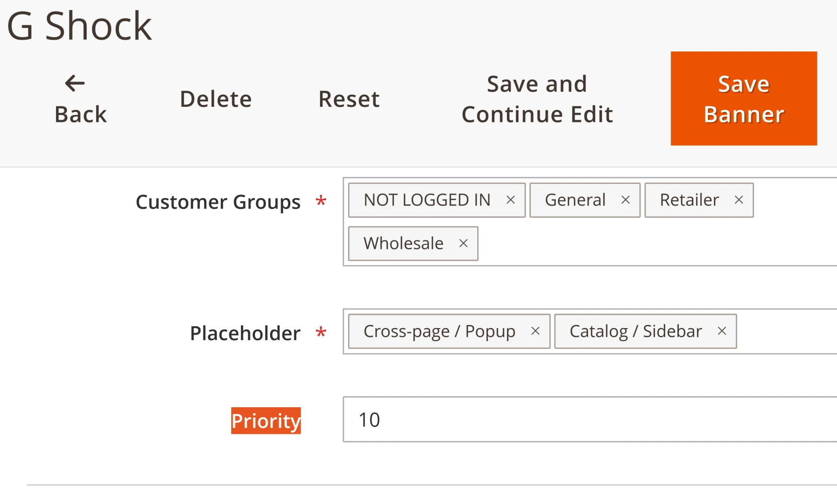Open the Placeholder multiselect box
The image size is (837, 504).
tap(786, 331)
